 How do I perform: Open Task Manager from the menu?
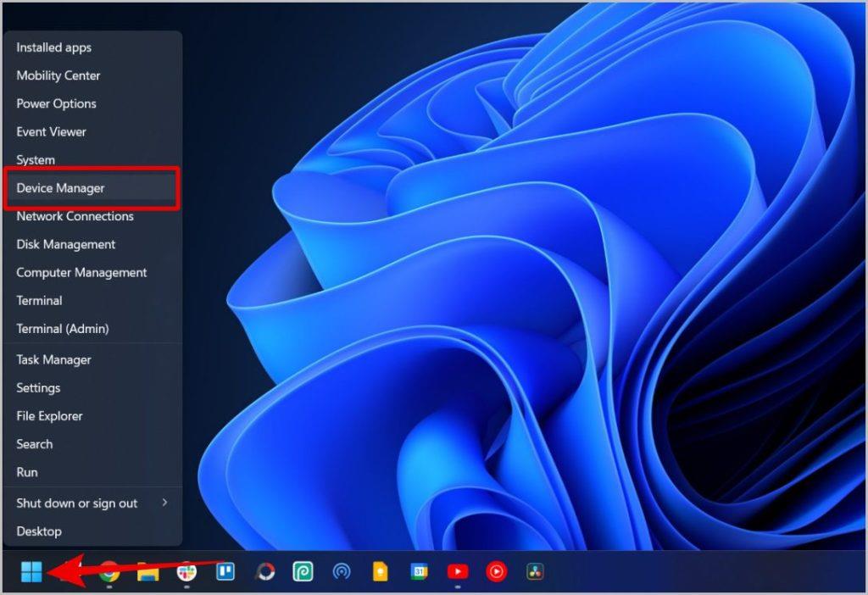92,359
